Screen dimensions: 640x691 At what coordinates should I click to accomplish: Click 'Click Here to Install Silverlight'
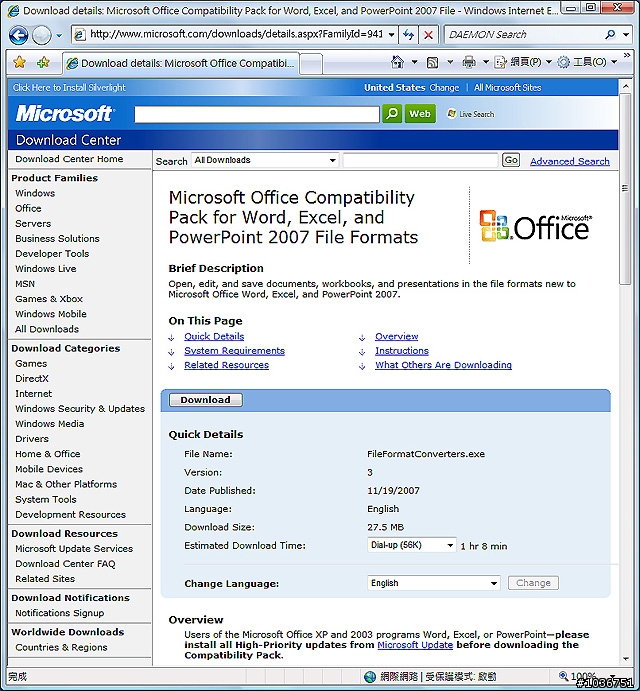coord(69,88)
